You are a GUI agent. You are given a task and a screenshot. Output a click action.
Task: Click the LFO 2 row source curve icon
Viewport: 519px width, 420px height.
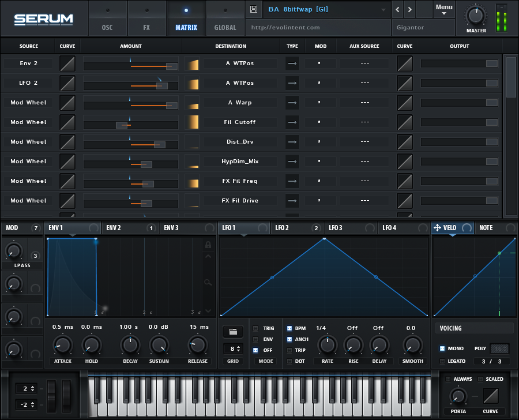coord(67,83)
